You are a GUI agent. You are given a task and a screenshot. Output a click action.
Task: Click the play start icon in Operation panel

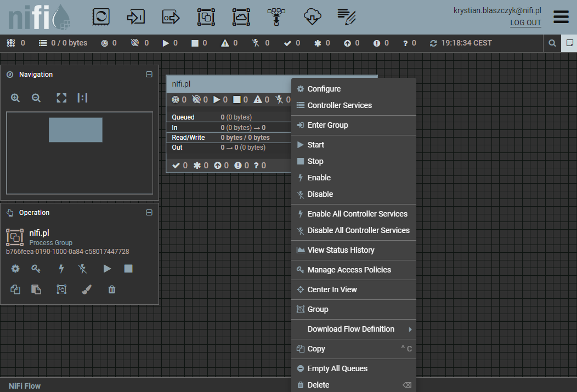click(x=107, y=269)
